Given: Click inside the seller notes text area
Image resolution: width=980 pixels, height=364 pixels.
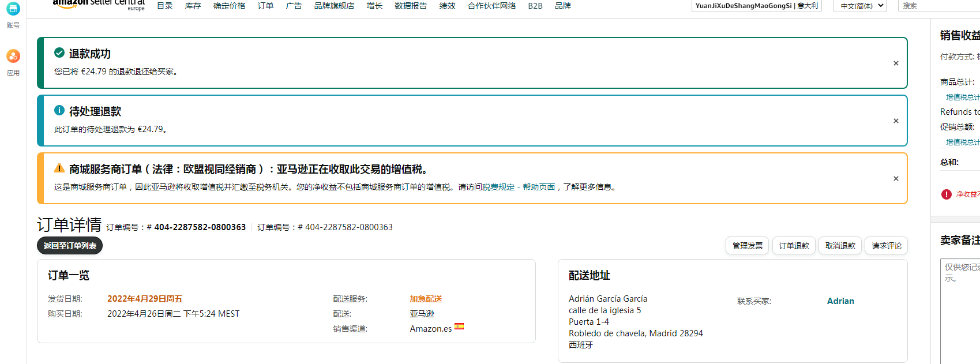Looking at the screenshot, I should pos(960,312).
